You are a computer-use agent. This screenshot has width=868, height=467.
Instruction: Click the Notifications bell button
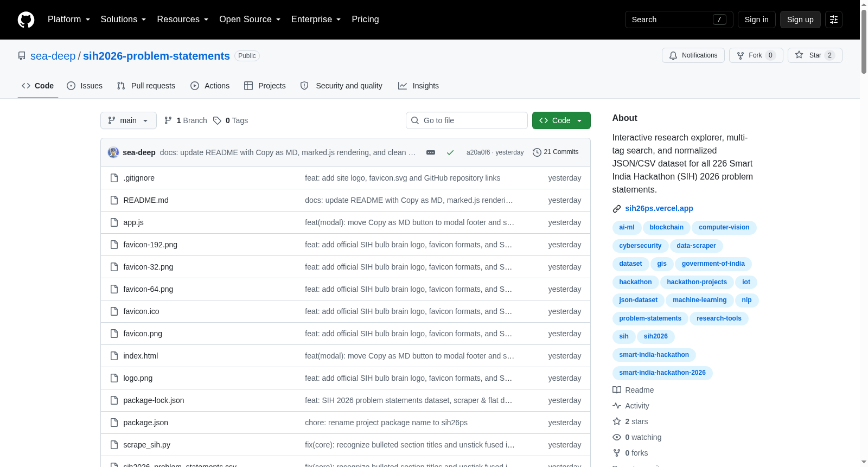[x=693, y=55]
